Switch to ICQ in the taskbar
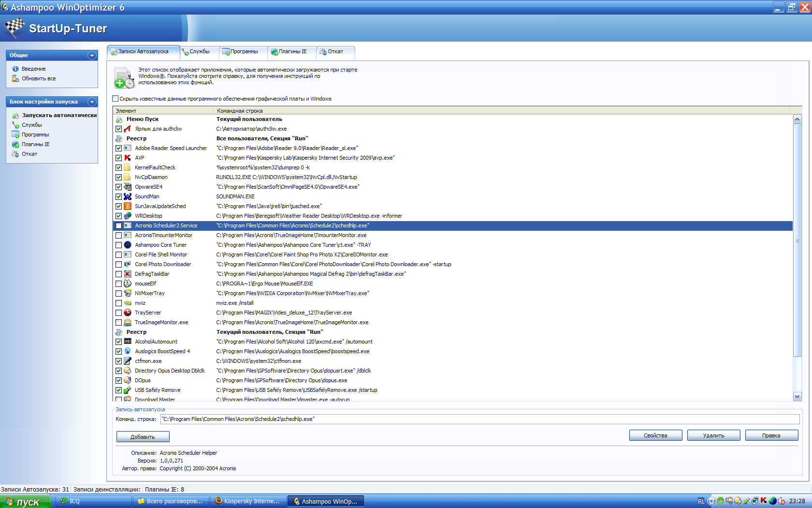The width and height of the screenshot is (812, 508). [x=94, y=501]
